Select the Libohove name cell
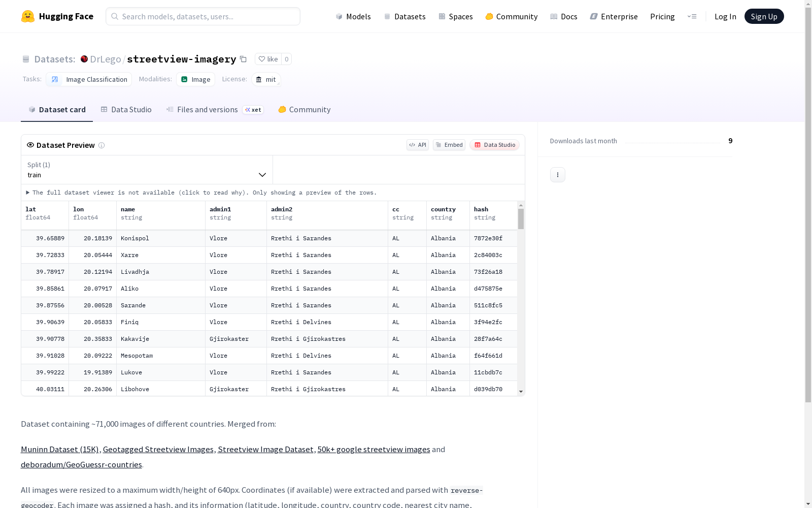 (161, 389)
